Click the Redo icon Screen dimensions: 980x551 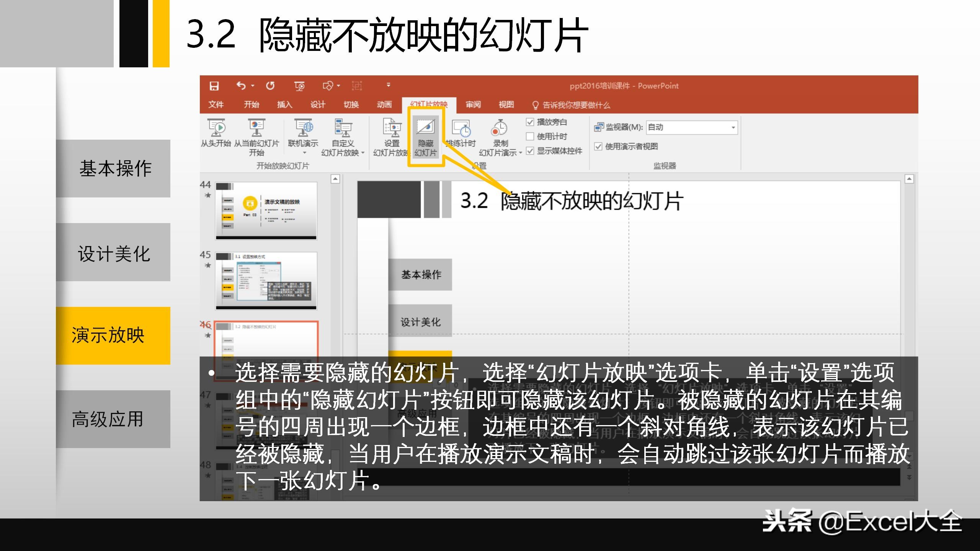pos(271,86)
